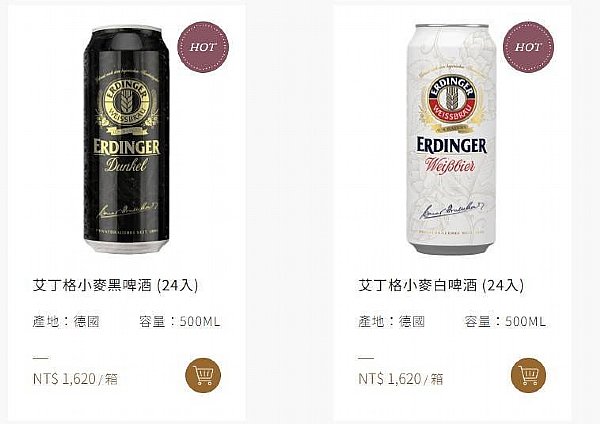Add Erdinger Weißbier white beer to cart
Screen dimensions: 600x424
point(529,375)
